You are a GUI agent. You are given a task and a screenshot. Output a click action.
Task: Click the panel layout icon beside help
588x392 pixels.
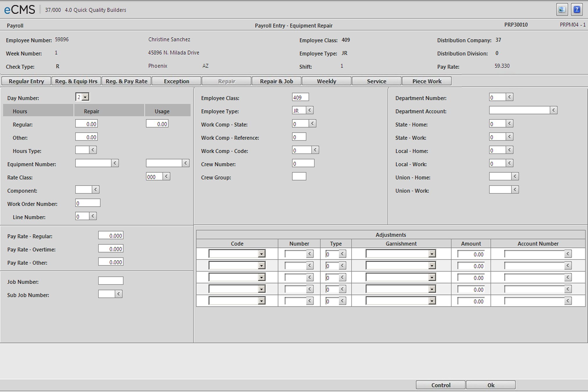[562, 10]
